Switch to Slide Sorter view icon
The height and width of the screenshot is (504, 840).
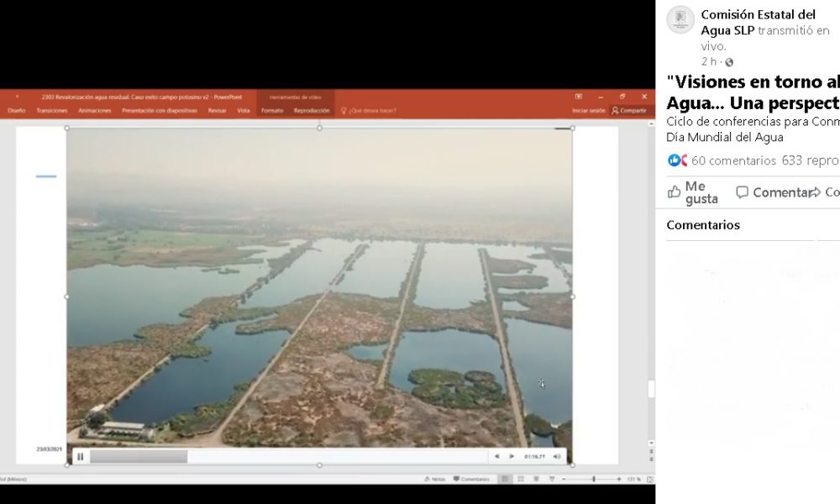(x=520, y=479)
